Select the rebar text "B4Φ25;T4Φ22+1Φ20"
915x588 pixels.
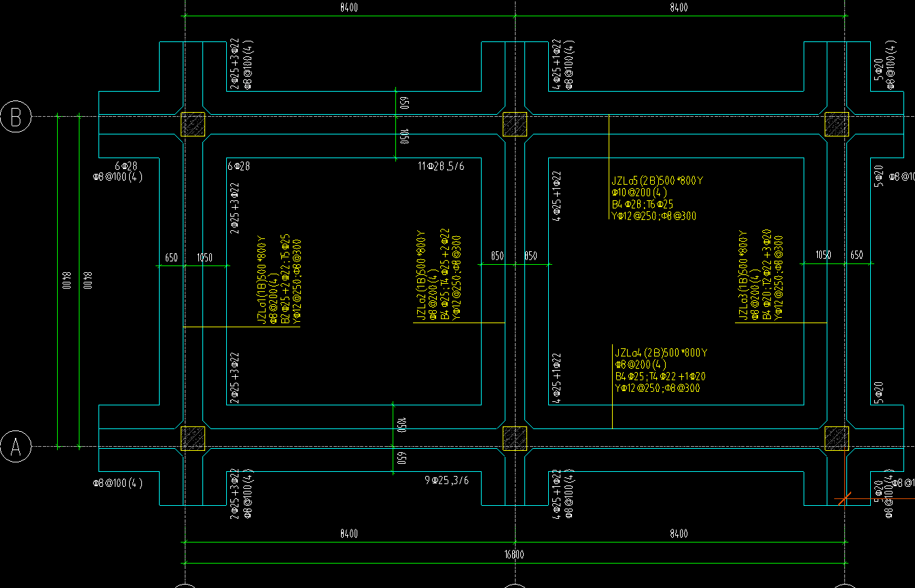click(660, 377)
